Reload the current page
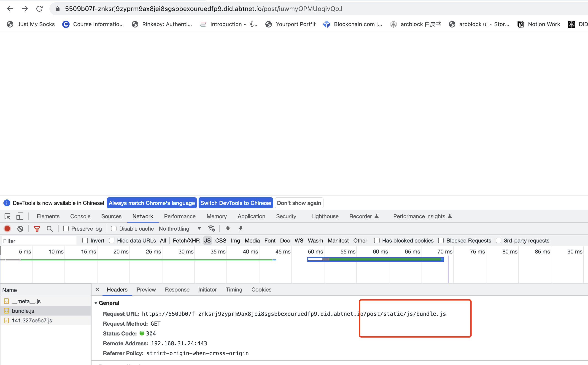Viewport: 588px width, 365px height. tap(39, 8)
